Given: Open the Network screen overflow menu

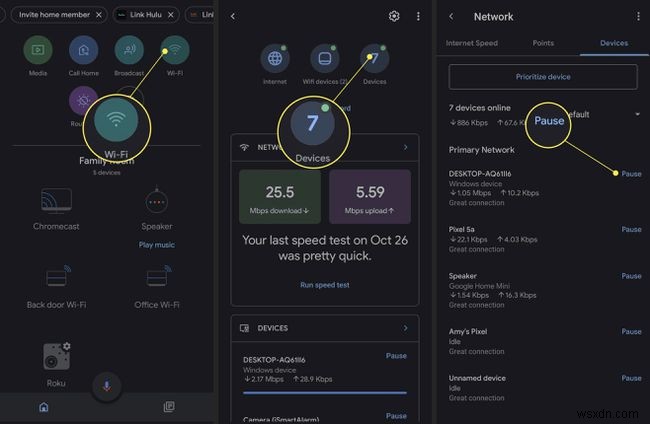Looking at the screenshot, I should coord(638,17).
